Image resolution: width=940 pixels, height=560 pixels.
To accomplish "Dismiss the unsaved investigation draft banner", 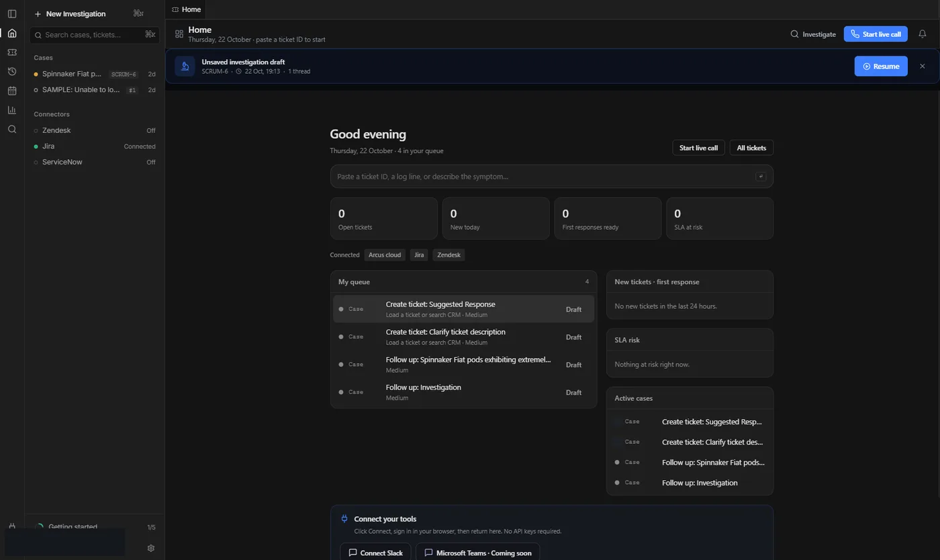I will [923, 66].
